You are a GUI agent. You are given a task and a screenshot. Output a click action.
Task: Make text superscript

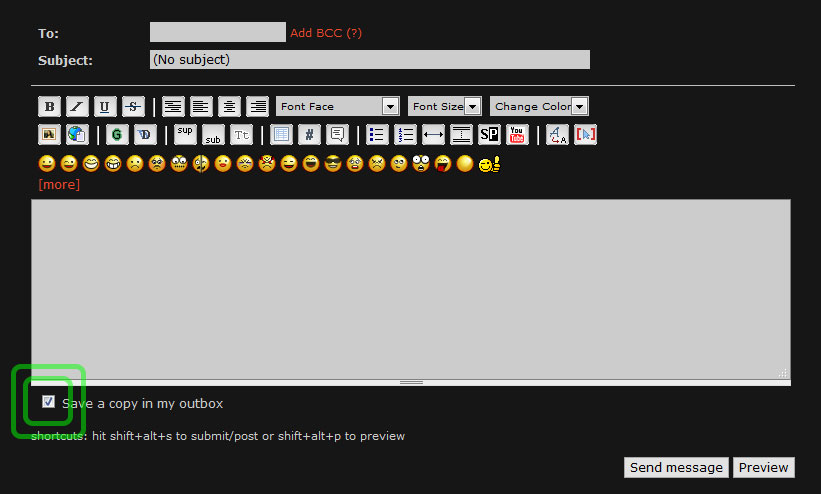point(185,135)
